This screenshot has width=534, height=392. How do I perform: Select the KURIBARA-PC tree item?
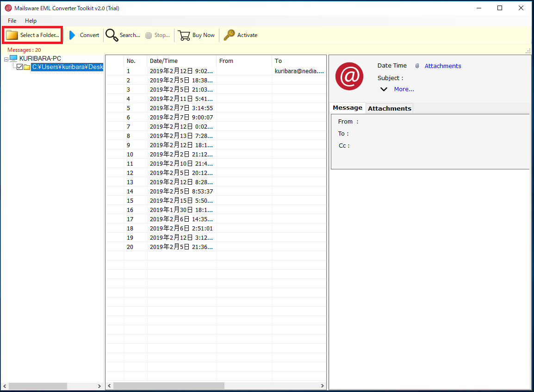(x=40, y=58)
